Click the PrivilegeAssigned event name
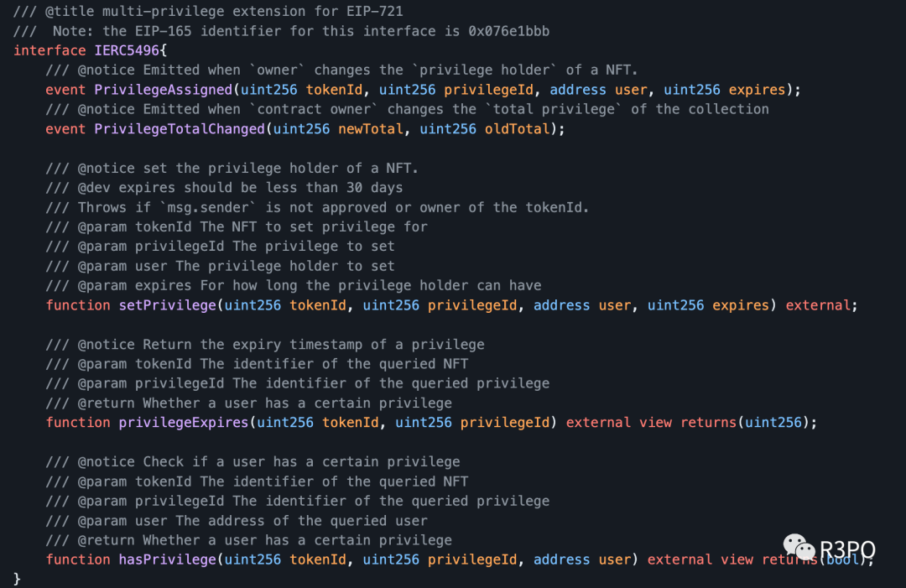The width and height of the screenshot is (906, 588). coord(163,90)
